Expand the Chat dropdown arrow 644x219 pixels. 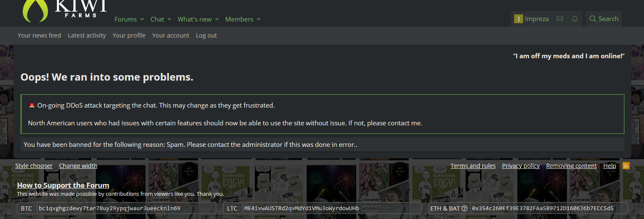point(169,19)
